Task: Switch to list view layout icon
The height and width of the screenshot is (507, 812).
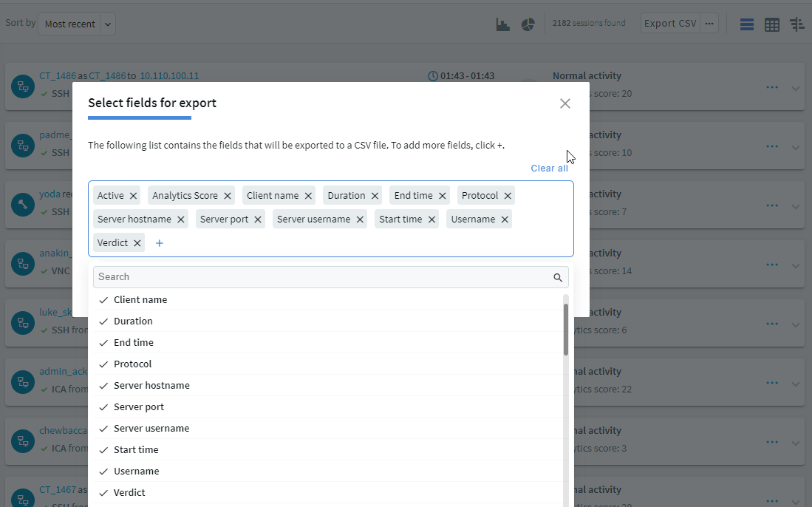Action: 747,24
